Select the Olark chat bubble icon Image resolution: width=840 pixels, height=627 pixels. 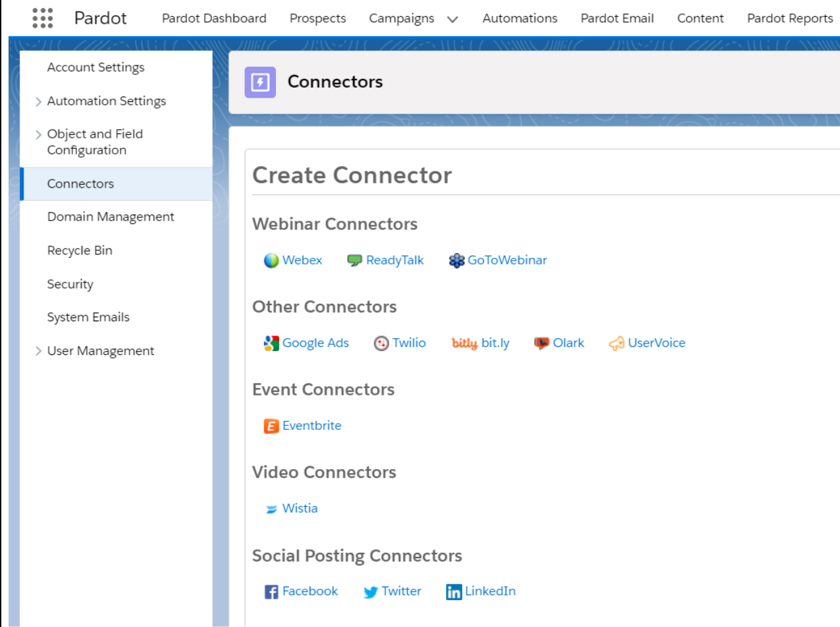pos(540,343)
